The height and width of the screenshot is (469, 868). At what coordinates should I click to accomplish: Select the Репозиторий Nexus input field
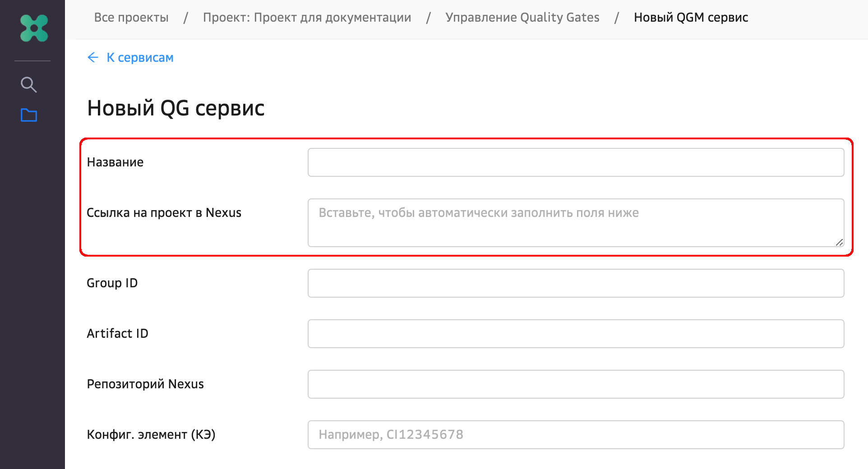click(576, 384)
